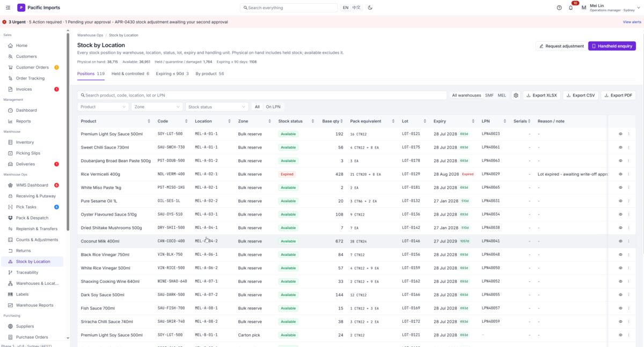Open the help question mark icon
The image size is (644, 347).
559,8
